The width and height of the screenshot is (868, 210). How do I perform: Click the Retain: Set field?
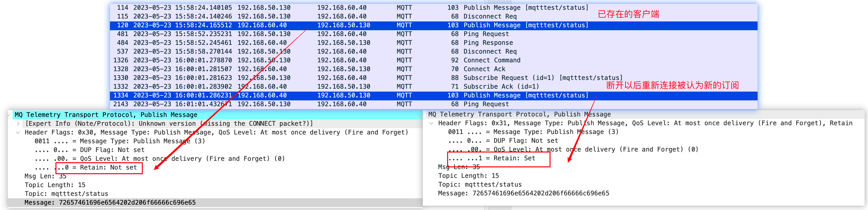point(492,158)
